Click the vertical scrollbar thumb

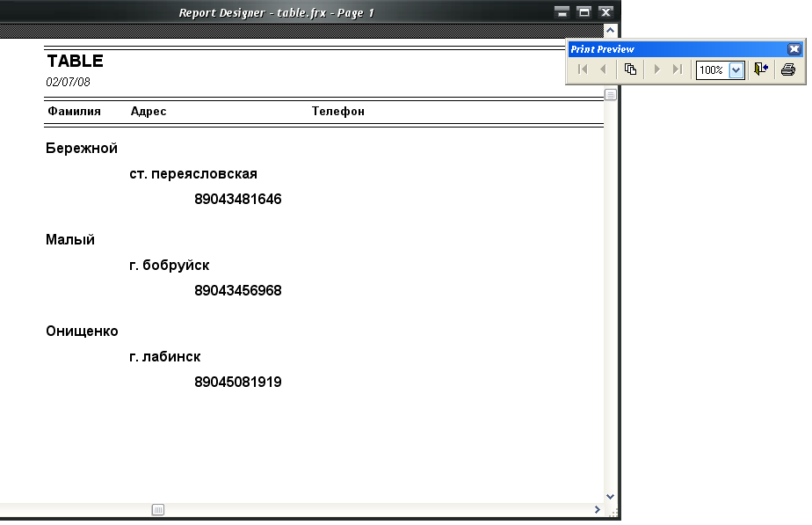pyautogui.click(x=611, y=95)
